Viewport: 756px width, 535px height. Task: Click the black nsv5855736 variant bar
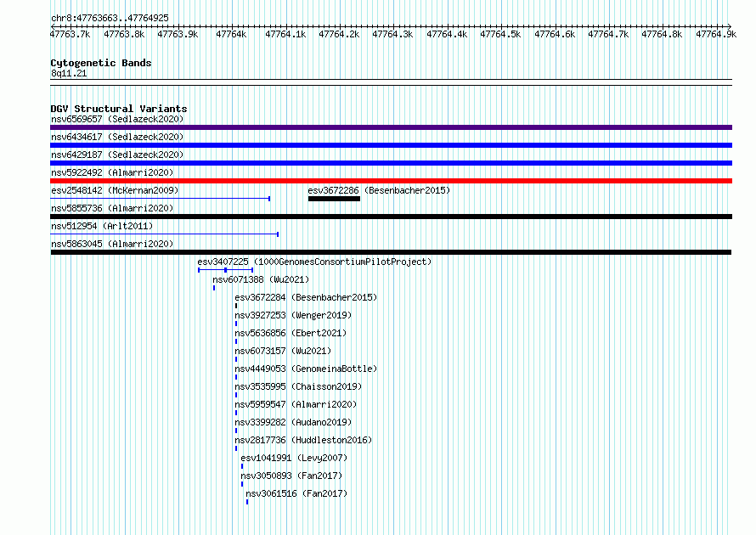[x=391, y=217]
